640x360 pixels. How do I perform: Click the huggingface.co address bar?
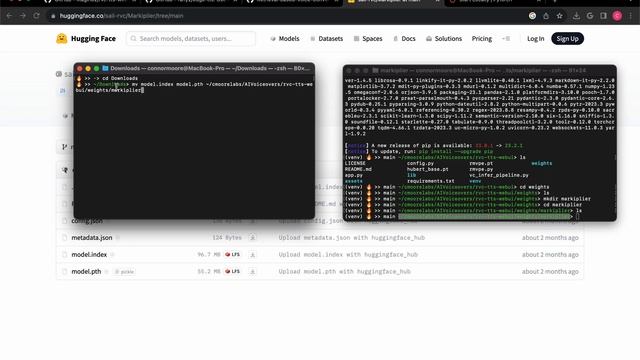[x=286, y=16]
